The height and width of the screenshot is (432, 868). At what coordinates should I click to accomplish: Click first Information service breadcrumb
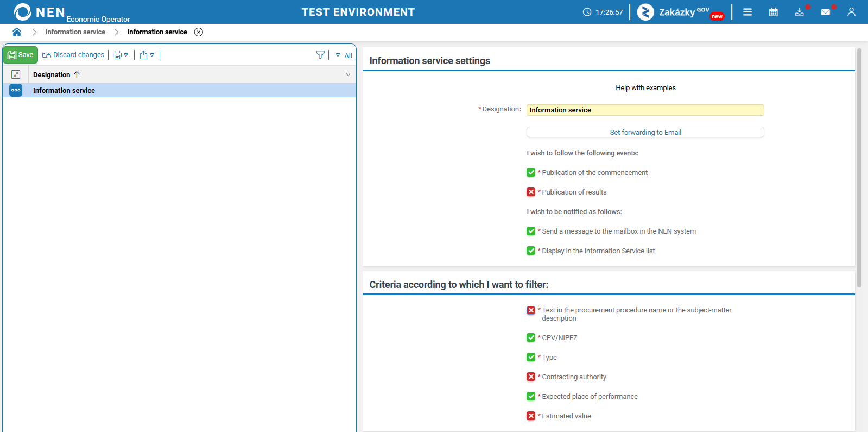(75, 32)
